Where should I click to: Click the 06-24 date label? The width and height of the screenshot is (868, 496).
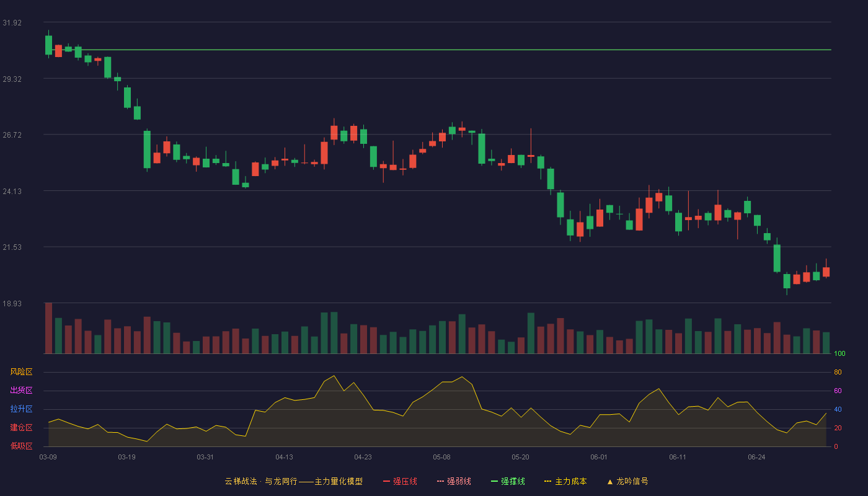[756, 457]
